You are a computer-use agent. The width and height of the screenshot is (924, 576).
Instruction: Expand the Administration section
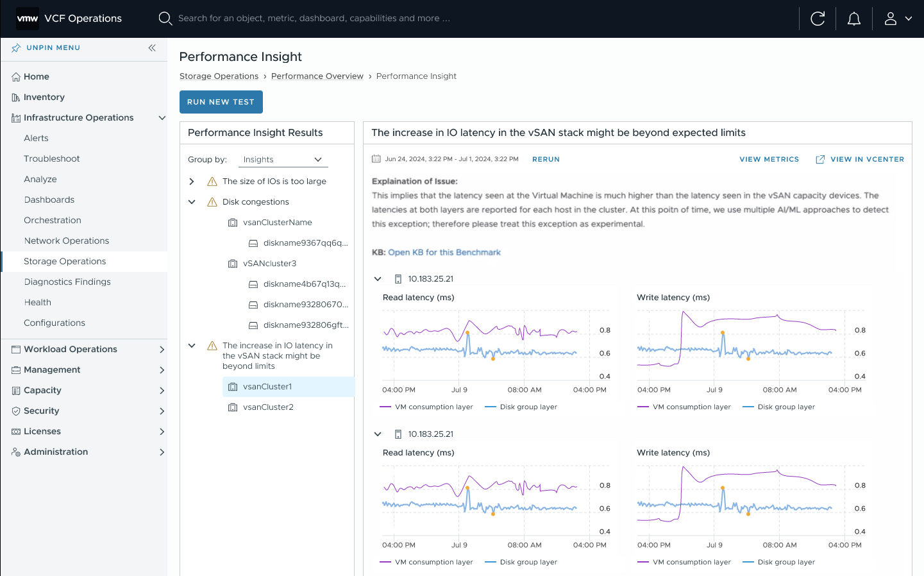coord(162,452)
